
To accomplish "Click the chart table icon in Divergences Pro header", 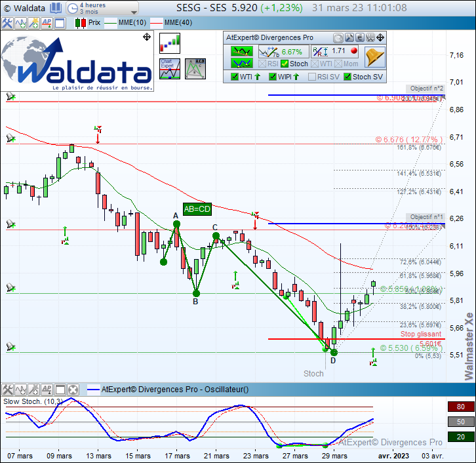I will point(370,37).
